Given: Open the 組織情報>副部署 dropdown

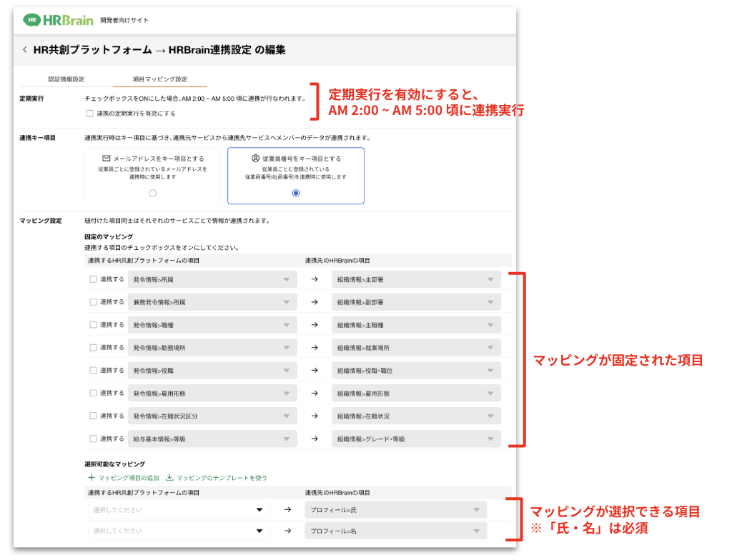Looking at the screenshot, I should pyautogui.click(x=417, y=302).
